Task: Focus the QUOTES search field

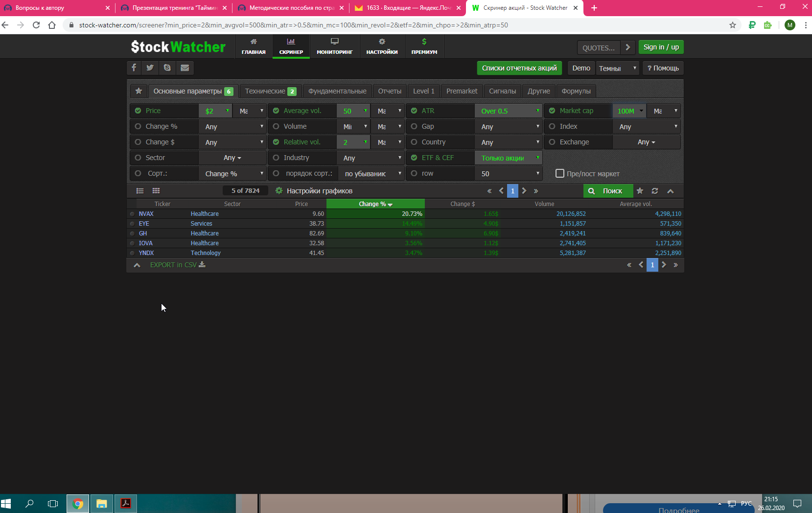Action: pyautogui.click(x=599, y=47)
